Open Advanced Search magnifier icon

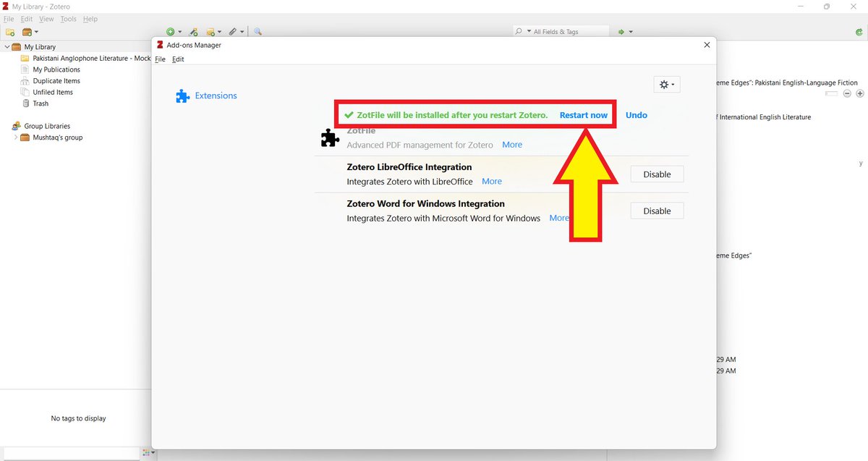tap(258, 32)
